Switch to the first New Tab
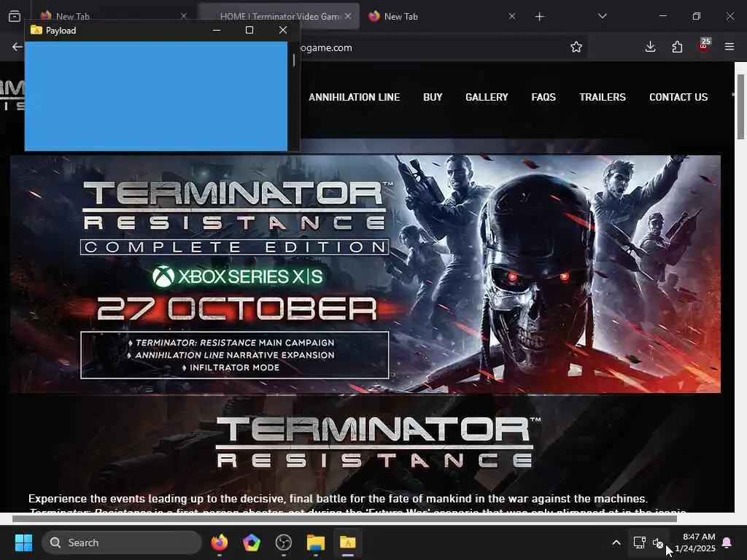 [112, 15]
